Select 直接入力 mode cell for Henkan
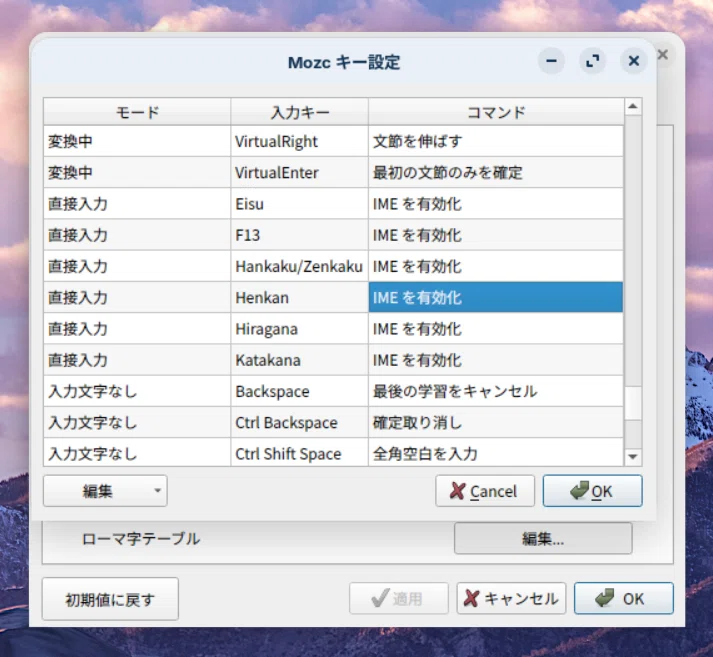This screenshot has height=657, width=713. click(x=137, y=297)
